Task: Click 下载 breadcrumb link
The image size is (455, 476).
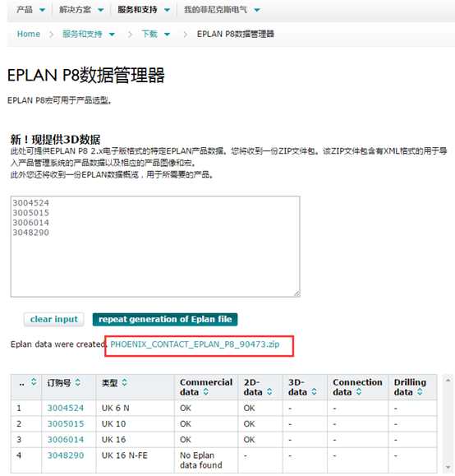Action: [x=149, y=34]
